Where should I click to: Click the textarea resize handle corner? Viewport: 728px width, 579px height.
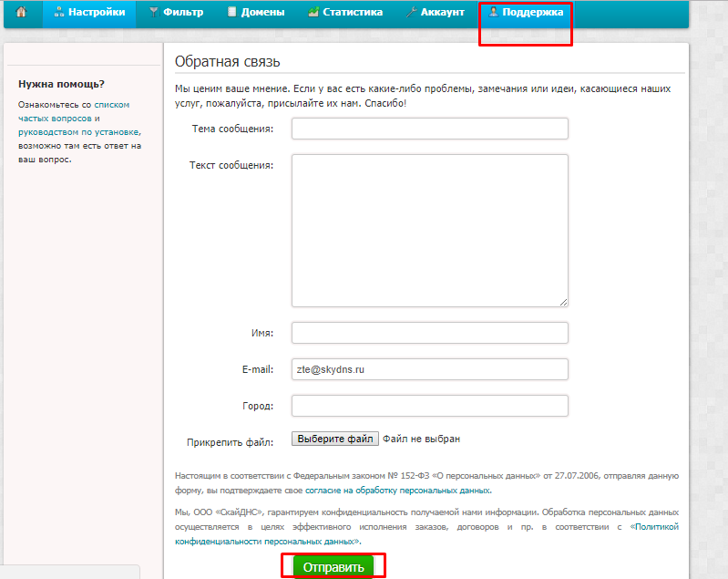563,302
